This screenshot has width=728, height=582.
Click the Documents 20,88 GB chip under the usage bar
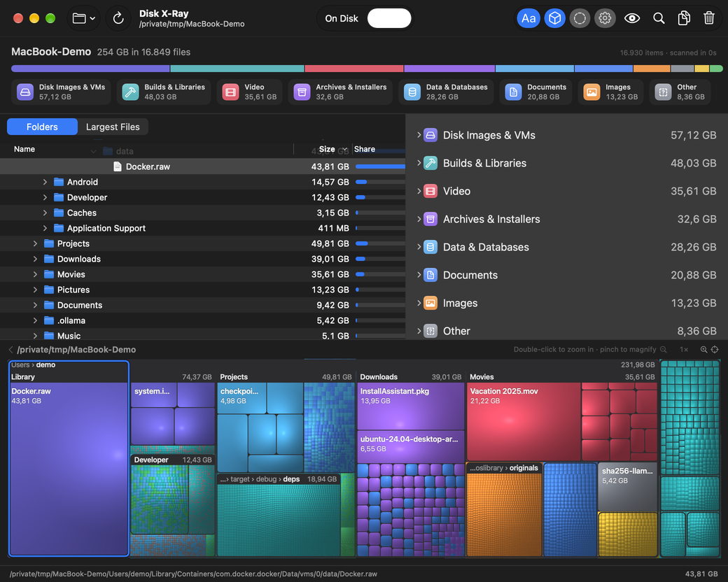[535, 92]
